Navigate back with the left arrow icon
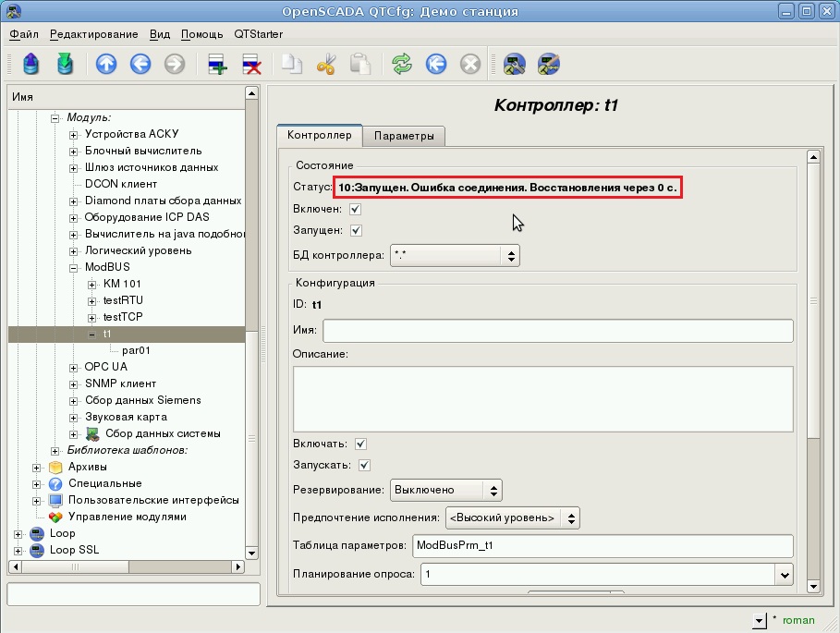The image size is (840, 633). 140,65
